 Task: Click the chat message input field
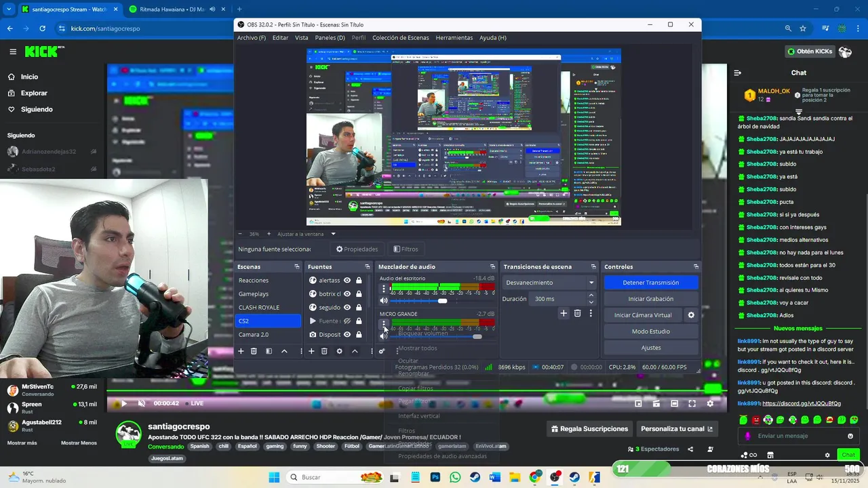click(x=799, y=436)
